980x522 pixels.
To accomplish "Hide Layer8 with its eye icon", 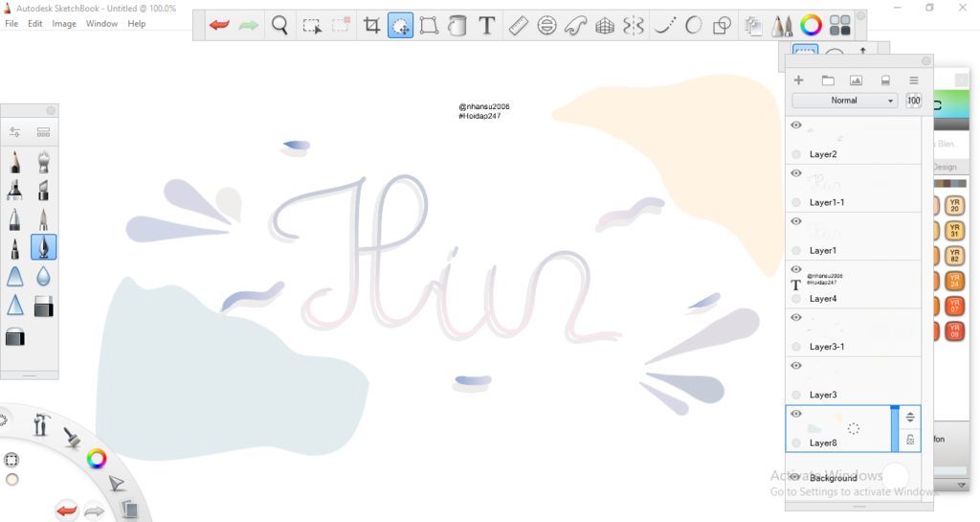I will (795, 414).
